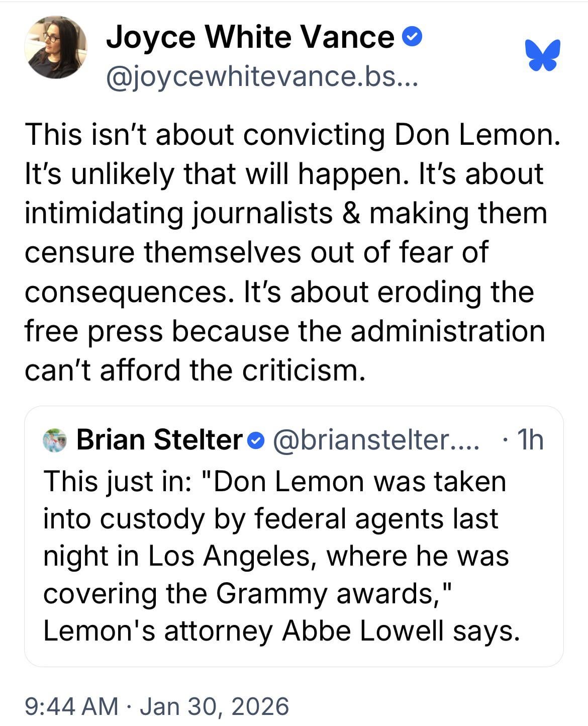This screenshot has height=726, width=588.
Task: Click verified badge next to Brian Stelter
Action: [256, 441]
